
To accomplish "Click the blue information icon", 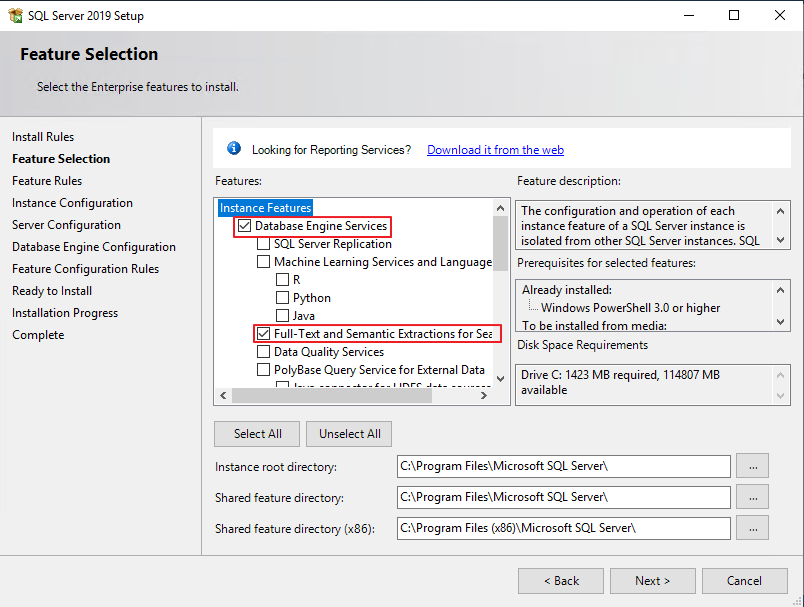I will pos(234,149).
